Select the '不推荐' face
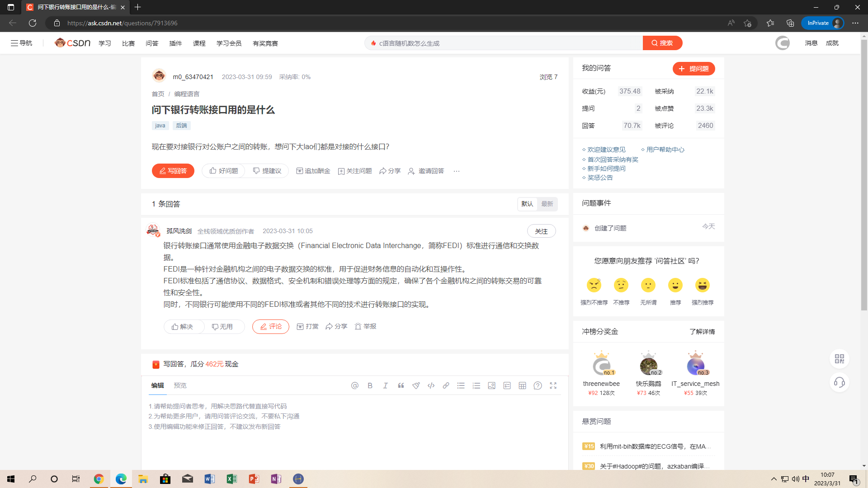Image resolution: width=868 pixels, height=488 pixels. pyautogui.click(x=621, y=285)
